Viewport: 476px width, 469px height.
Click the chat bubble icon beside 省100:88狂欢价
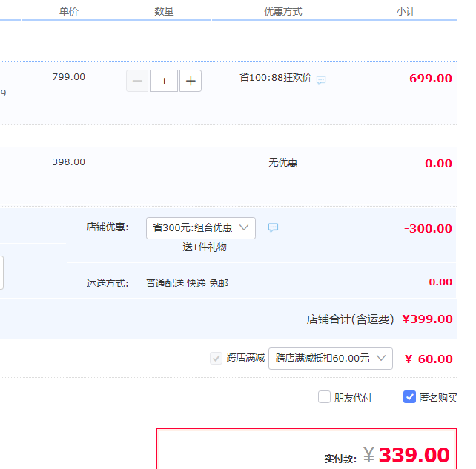pos(321,80)
